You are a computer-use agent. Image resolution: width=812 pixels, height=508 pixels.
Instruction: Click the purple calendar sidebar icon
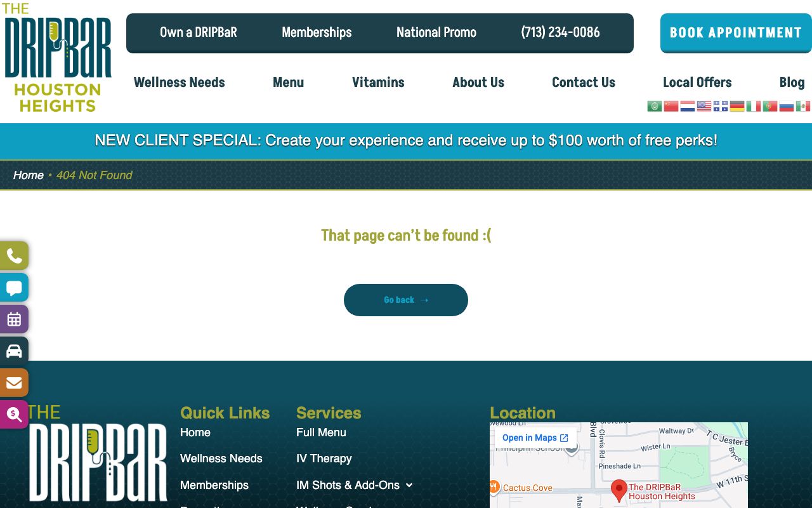[x=14, y=319]
